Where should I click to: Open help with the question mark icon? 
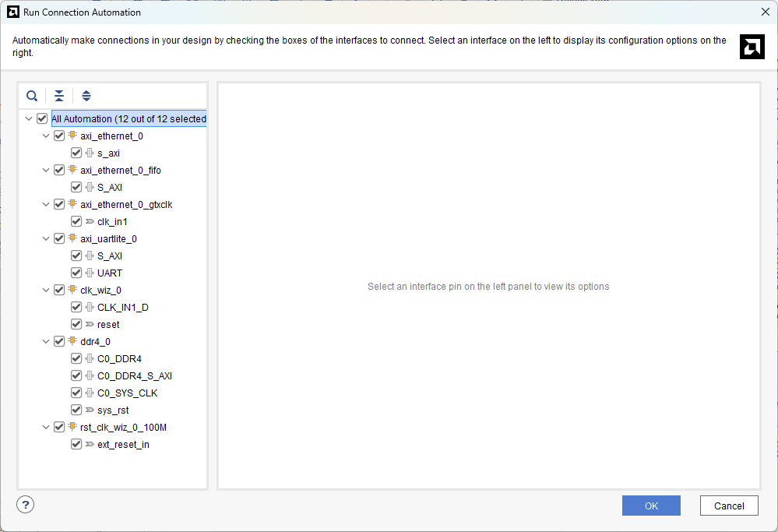tap(26, 505)
